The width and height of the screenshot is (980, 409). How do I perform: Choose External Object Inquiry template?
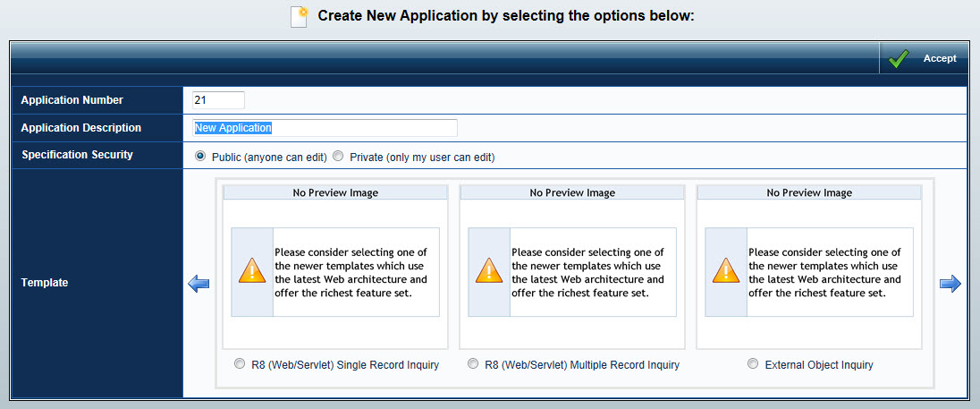coord(753,364)
